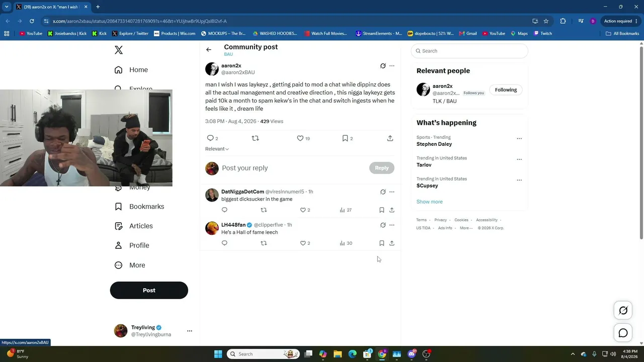Screen dimensions: 644x362
Task: Open @aaron2xBAU handle on post
Action: pyautogui.click(x=238, y=72)
